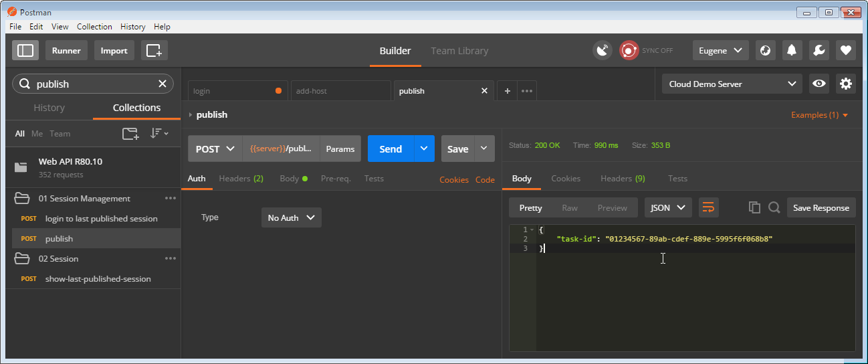868x364 pixels.
Task: Select the request Tests tab
Action: tap(374, 179)
